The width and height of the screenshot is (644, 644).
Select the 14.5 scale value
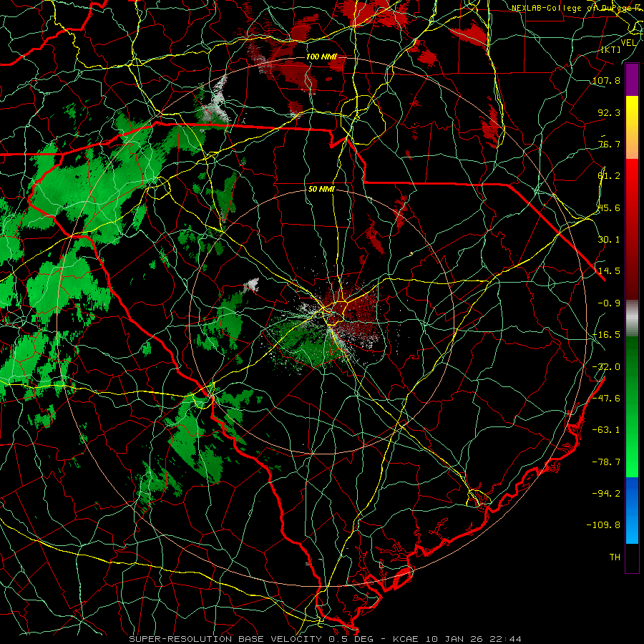coord(609,271)
